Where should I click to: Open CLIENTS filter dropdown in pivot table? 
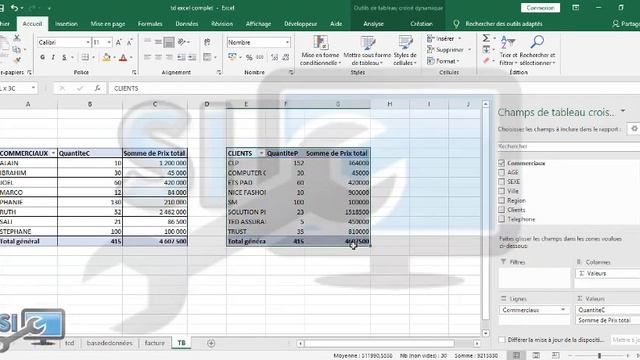pyautogui.click(x=261, y=153)
